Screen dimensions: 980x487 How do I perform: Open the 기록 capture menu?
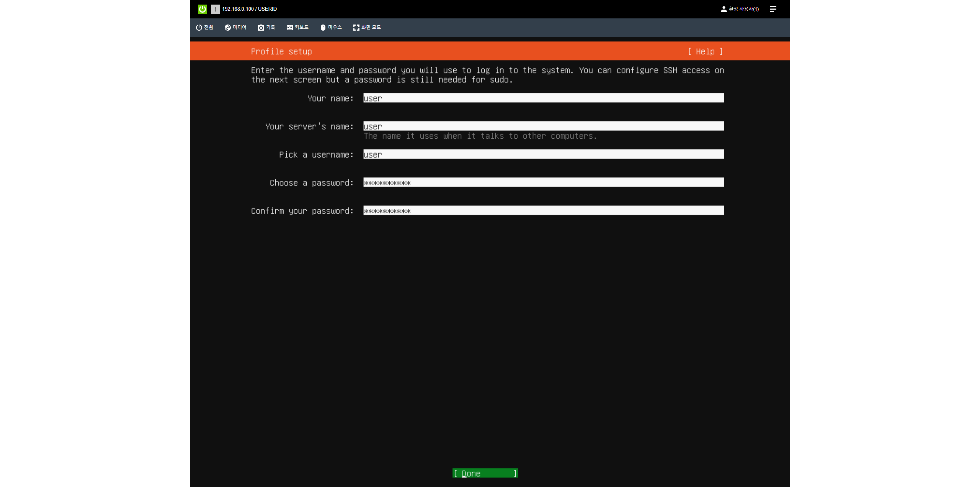coord(271,28)
